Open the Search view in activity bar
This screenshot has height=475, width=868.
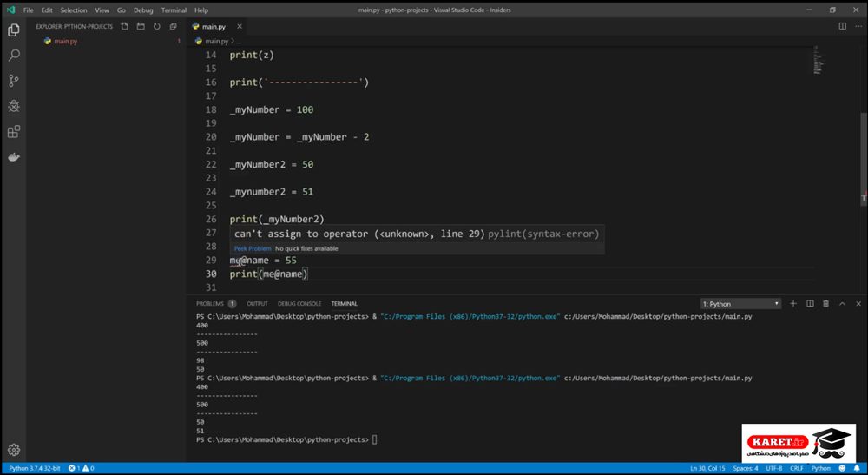14,55
